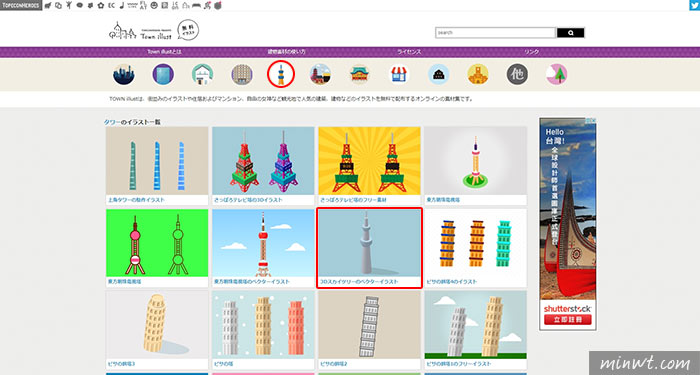700x375 pixels.
Task: Click the last apple icon in top bar
Action: 218,5
